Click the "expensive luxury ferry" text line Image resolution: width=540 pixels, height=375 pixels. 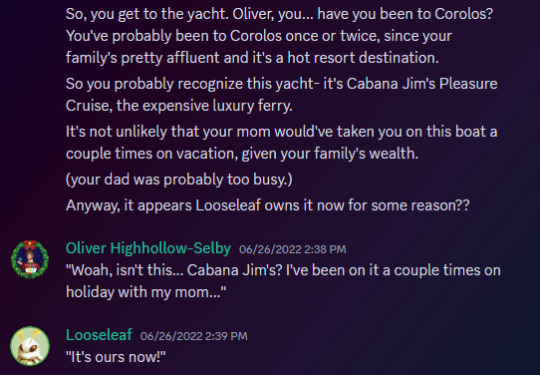tap(179, 106)
